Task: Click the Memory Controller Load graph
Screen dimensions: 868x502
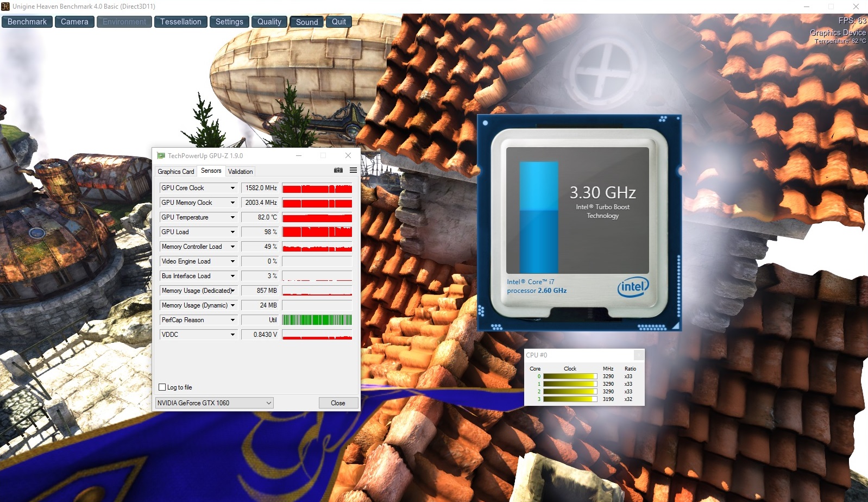Action: pyautogui.click(x=317, y=247)
